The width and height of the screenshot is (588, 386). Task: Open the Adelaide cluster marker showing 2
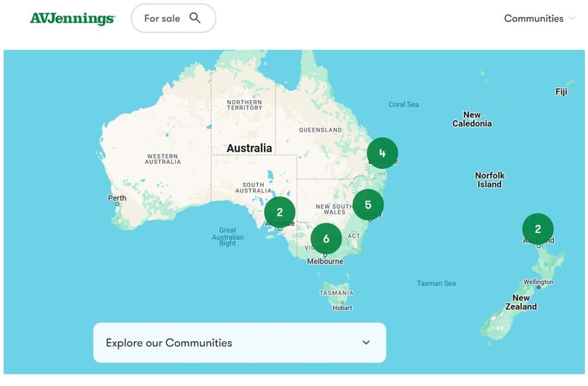280,212
